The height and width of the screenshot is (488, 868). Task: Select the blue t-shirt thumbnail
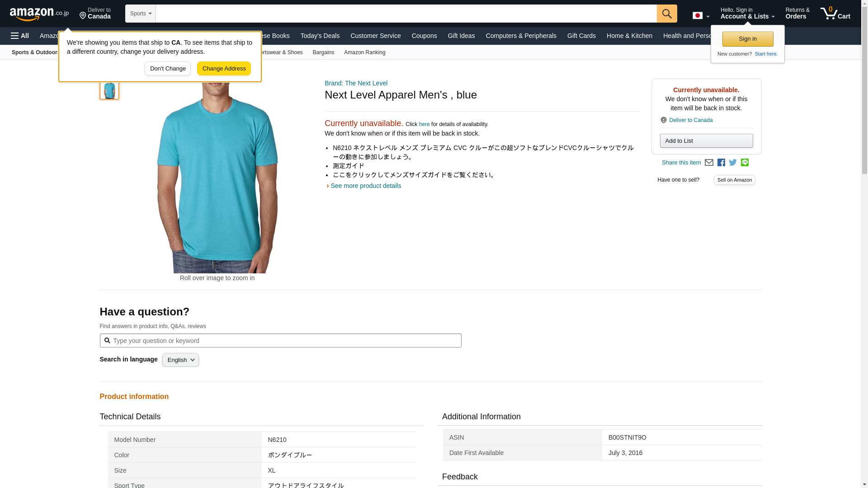(109, 90)
